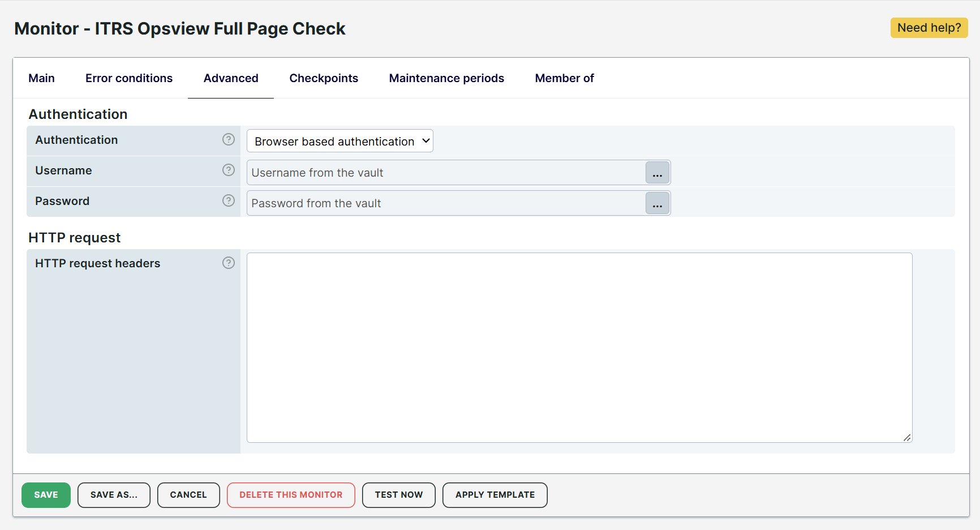Run the monitor with TEST NOW
The image size is (980, 530).
(x=399, y=495)
